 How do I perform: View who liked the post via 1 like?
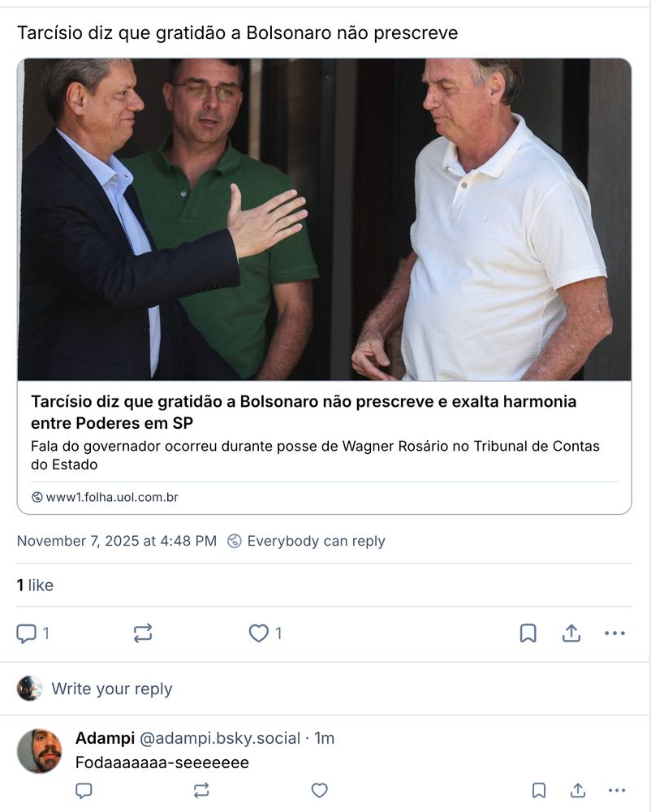(35, 585)
